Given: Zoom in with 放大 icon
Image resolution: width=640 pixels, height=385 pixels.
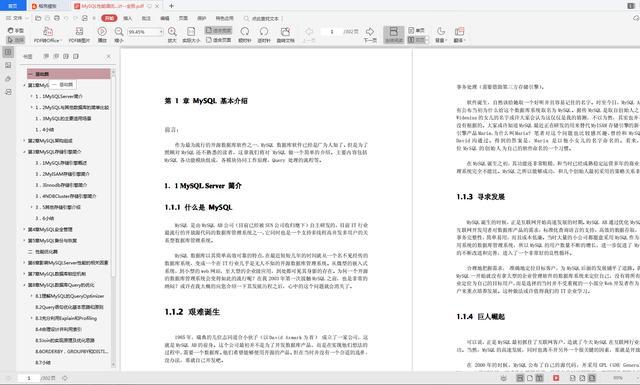Looking at the screenshot, I should pyautogui.click(x=172, y=35).
